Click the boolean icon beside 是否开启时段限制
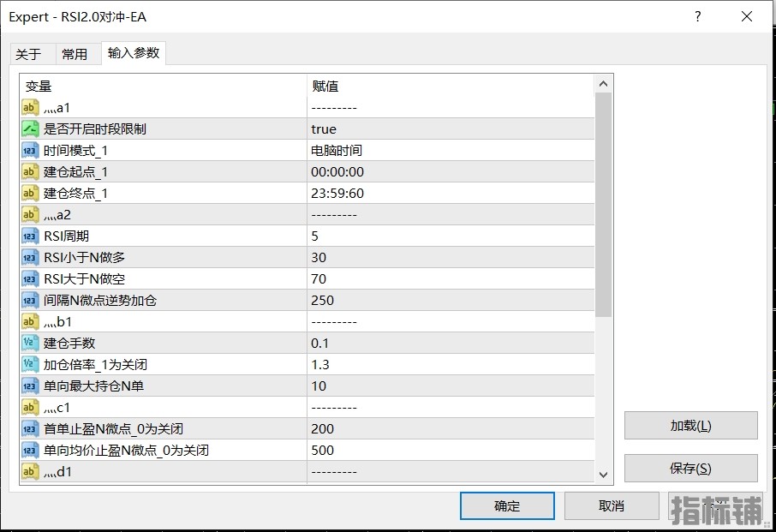Viewport: 776px width, 532px height. tap(30, 129)
